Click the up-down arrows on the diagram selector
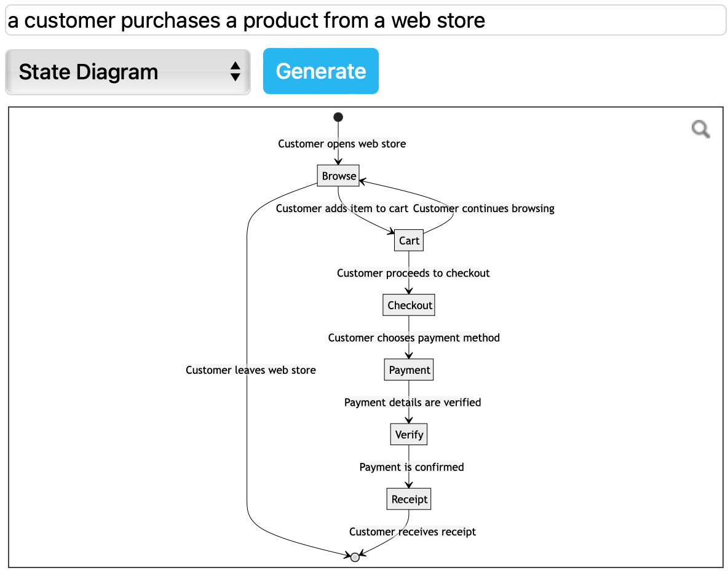This screenshot has height=573, width=728. click(x=236, y=72)
